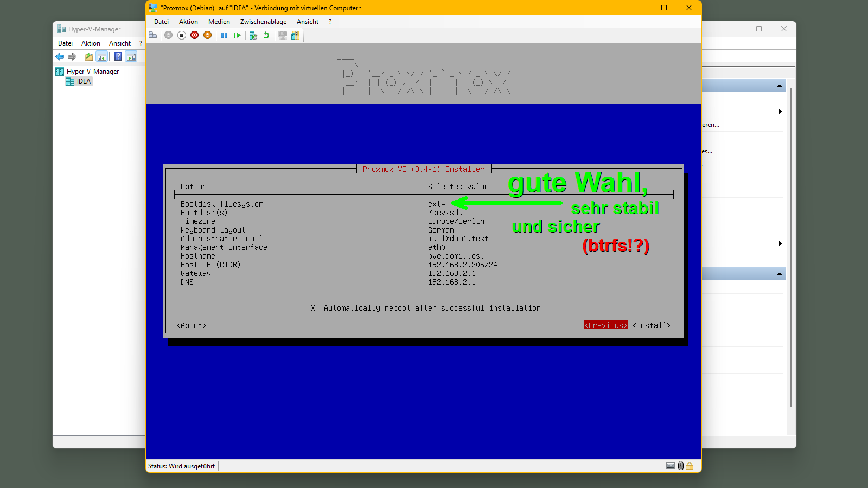Image resolution: width=868 pixels, height=488 pixels.
Task: Collapse the lower Actions section arrow
Action: coord(780,274)
